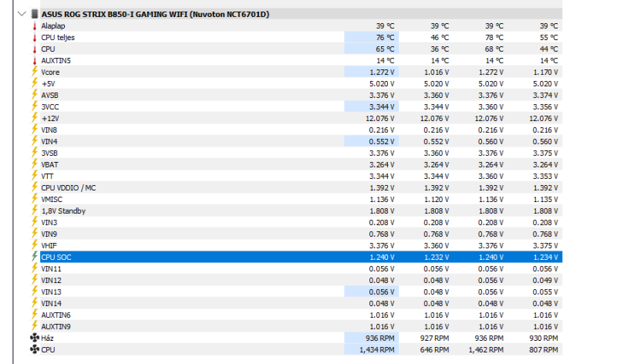
Task: Click the 3.344 V 3VCC current value
Action: [x=382, y=107]
